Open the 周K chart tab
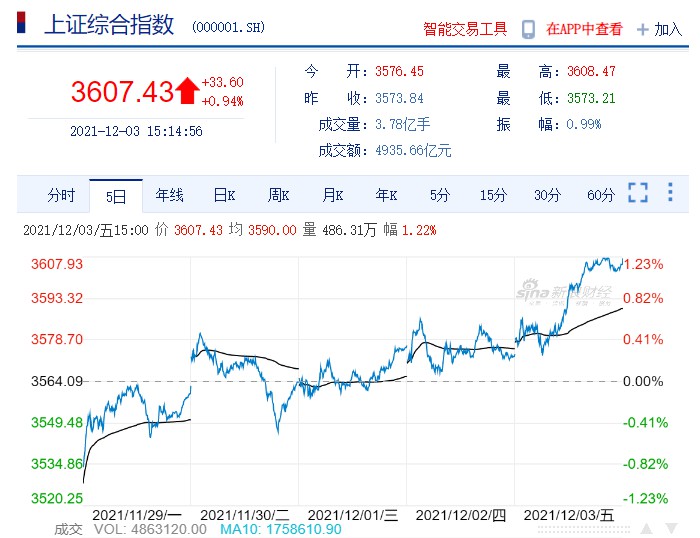This screenshot has width=700, height=538. tap(278, 195)
